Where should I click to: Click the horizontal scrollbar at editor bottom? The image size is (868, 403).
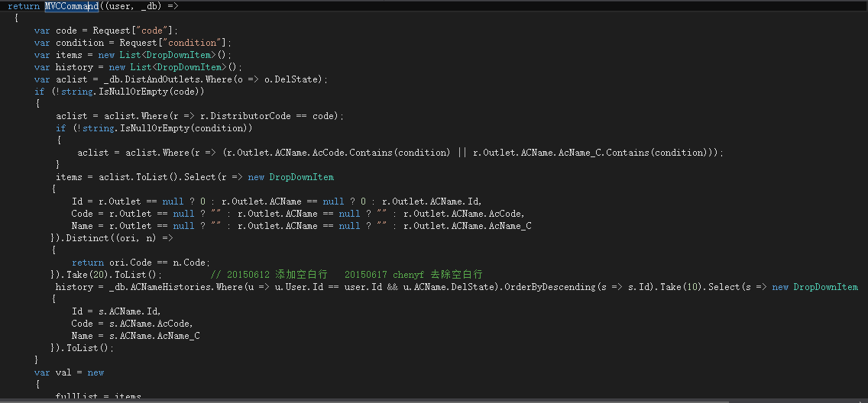tap(434, 401)
